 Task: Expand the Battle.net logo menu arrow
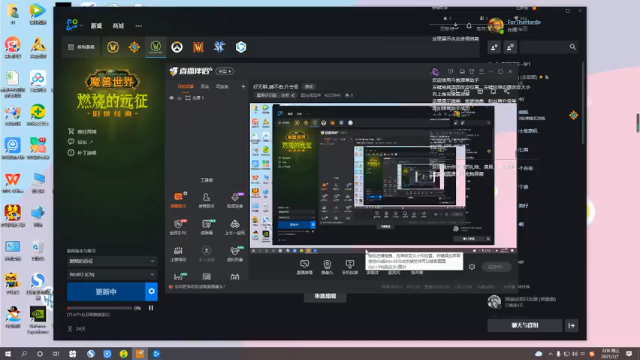point(82,26)
